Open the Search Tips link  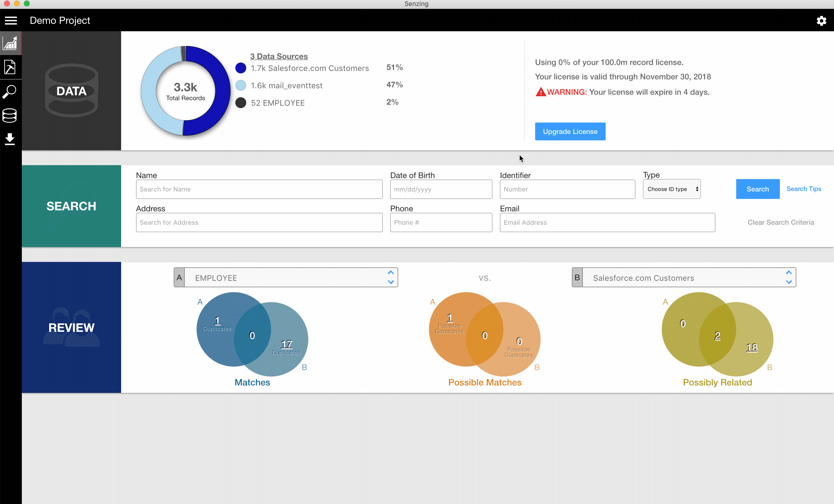coord(803,189)
